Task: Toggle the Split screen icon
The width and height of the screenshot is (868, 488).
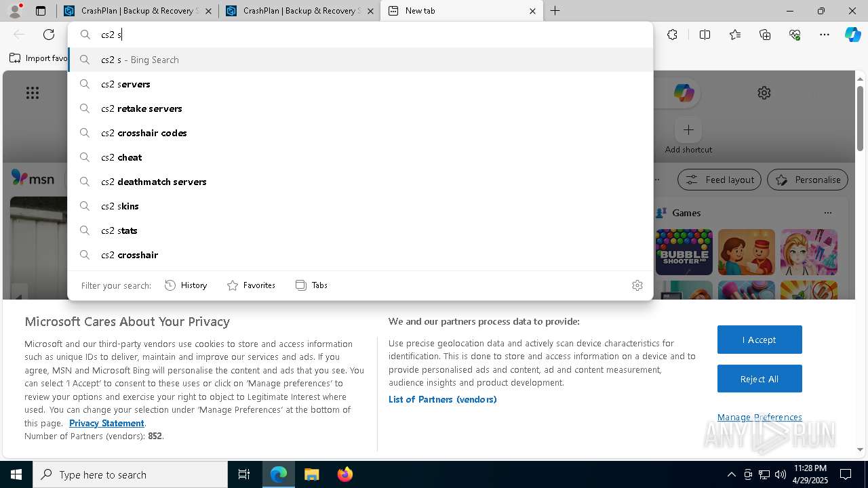Action: click(x=705, y=35)
